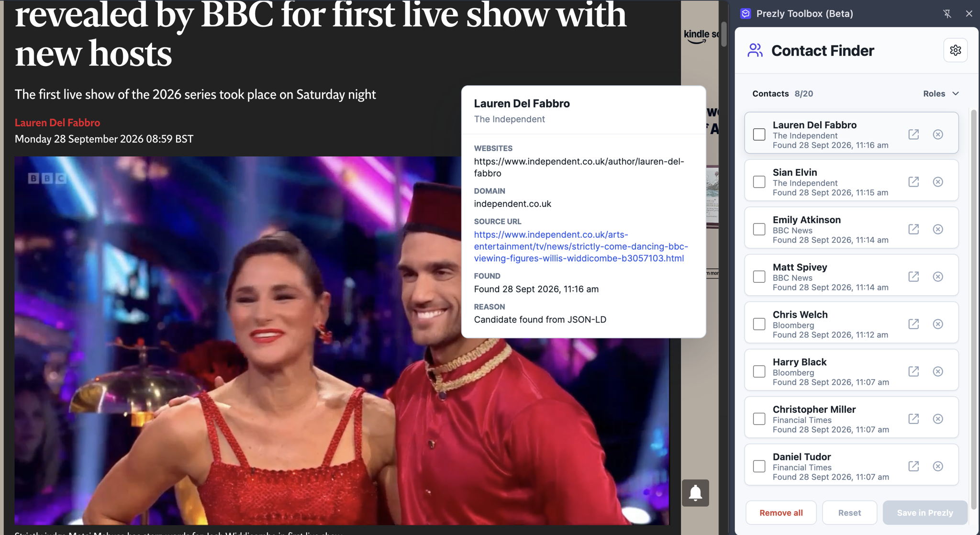
Task: Open Lauren Del Fabbro external link icon
Action: (913, 134)
